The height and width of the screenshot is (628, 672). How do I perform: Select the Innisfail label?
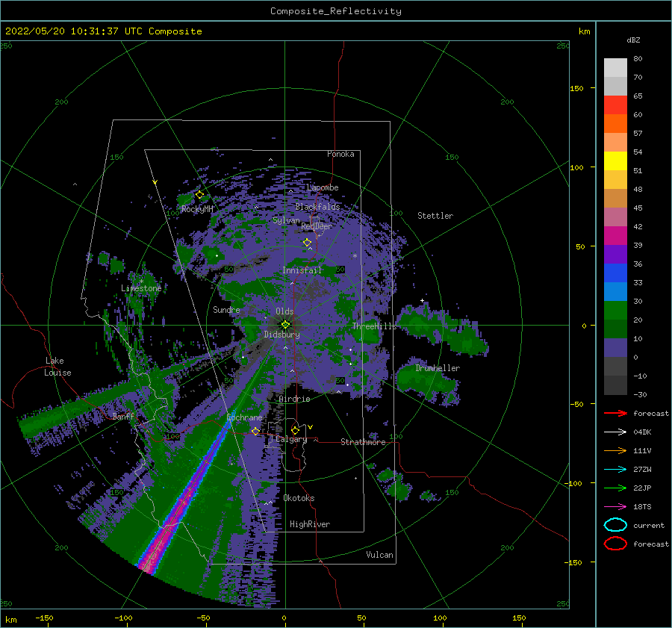302,270
